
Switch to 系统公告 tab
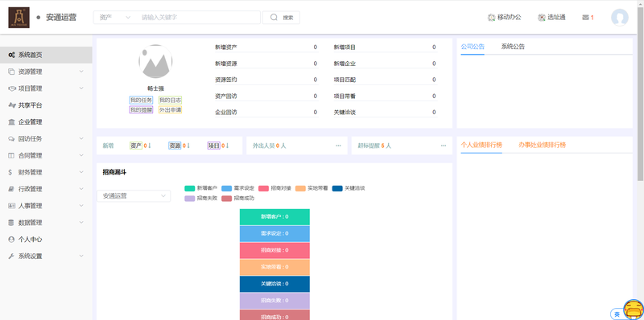click(x=513, y=47)
